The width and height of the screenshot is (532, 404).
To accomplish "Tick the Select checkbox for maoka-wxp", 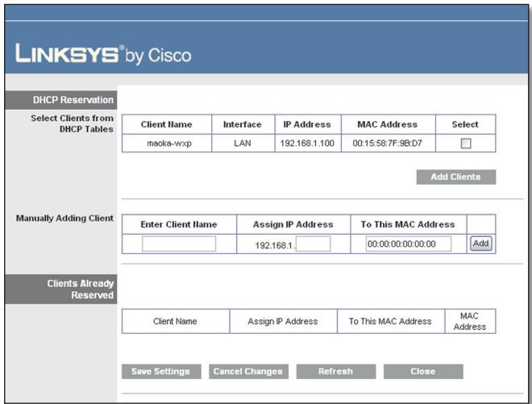I will click(466, 144).
